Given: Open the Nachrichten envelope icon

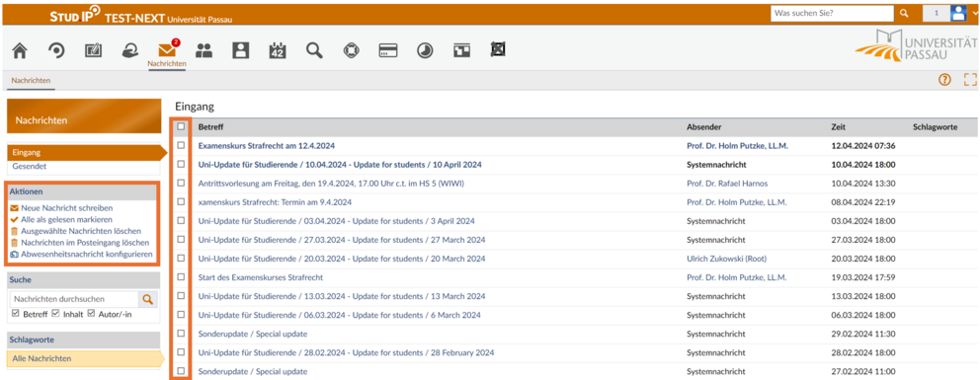Looking at the screenshot, I should [x=166, y=50].
